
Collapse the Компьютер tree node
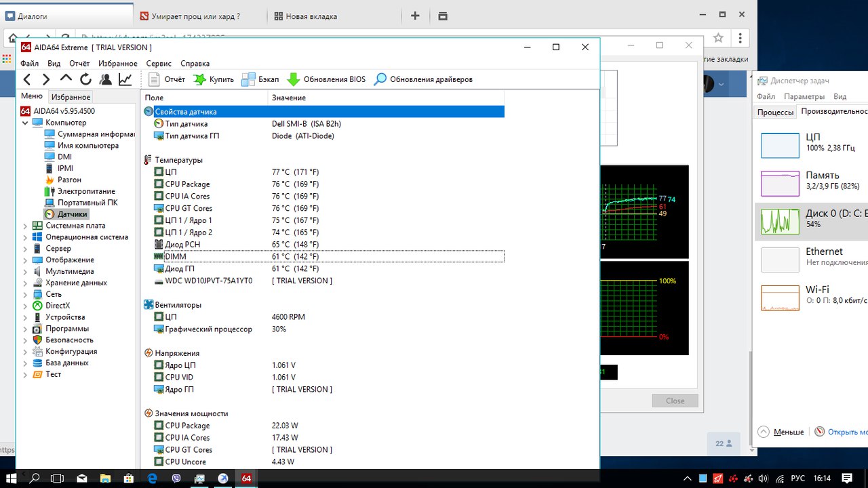[25, 123]
